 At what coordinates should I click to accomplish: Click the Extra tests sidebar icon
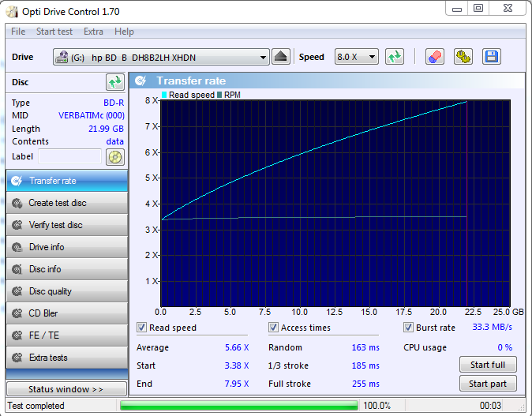[17, 358]
